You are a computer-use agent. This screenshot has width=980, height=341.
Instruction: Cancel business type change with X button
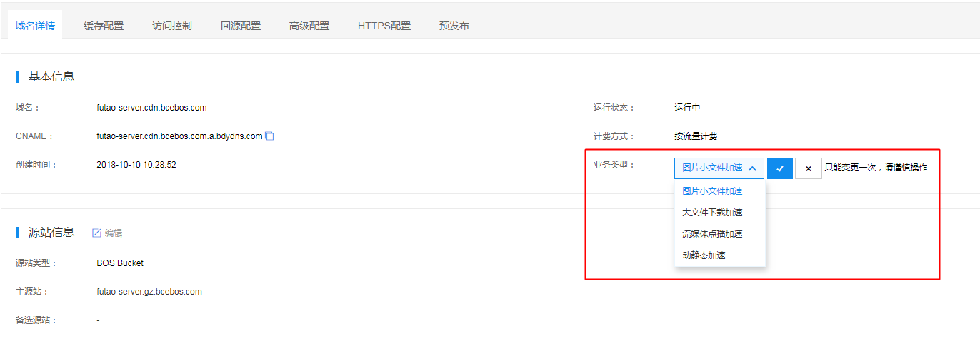[809, 168]
